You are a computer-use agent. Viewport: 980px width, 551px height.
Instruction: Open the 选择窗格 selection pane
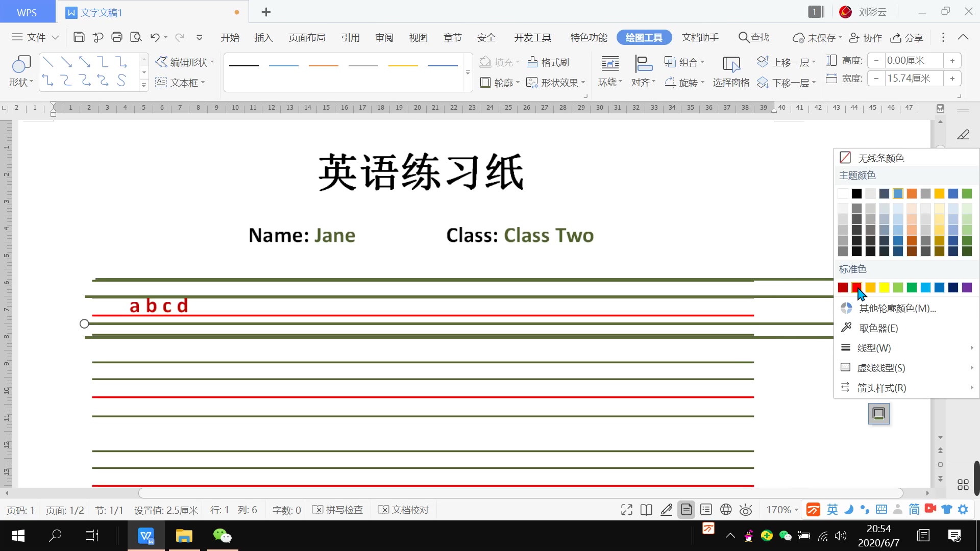tap(730, 71)
